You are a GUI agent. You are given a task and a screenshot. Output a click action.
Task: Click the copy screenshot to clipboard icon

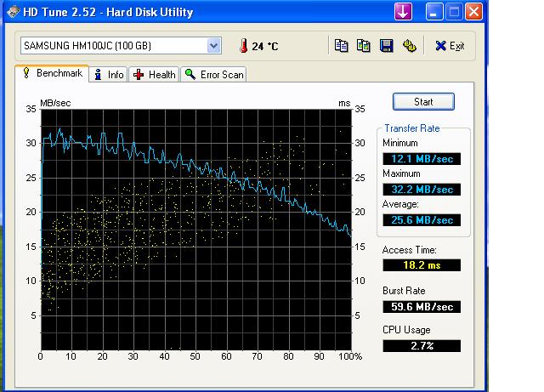tap(363, 45)
